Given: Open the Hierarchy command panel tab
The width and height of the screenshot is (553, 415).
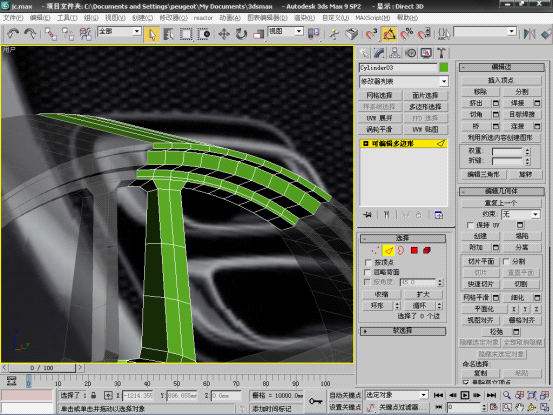Looking at the screenshot, I should 395,53.
